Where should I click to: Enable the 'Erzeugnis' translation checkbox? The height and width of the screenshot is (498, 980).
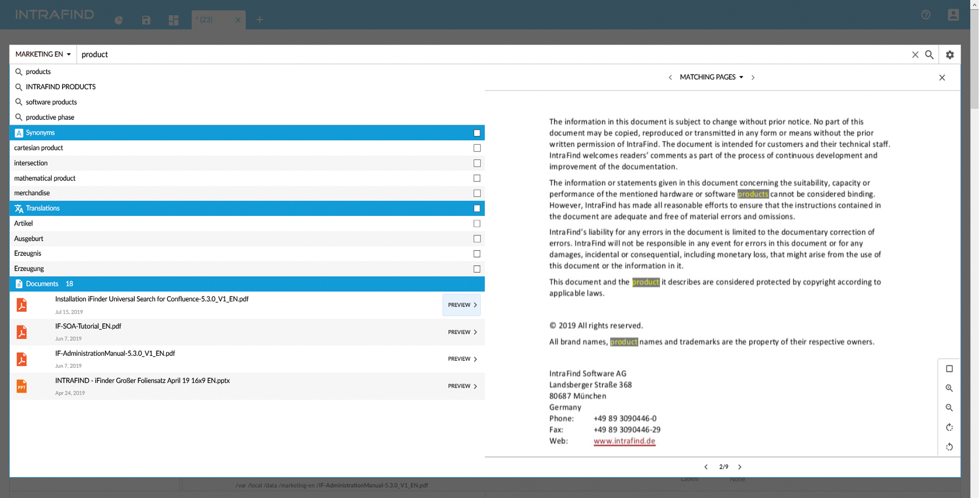[477, 253]
